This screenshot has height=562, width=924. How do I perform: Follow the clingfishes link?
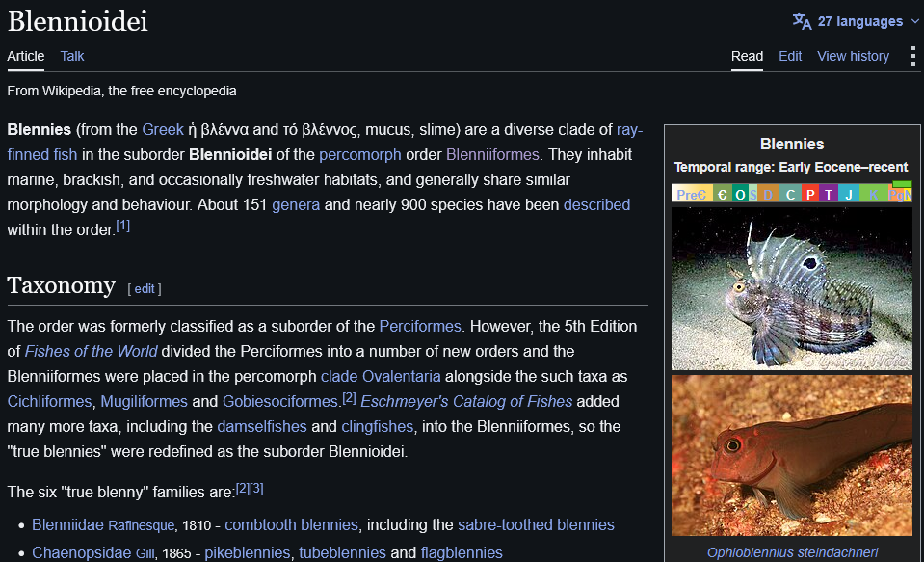(x=377, y=427)
